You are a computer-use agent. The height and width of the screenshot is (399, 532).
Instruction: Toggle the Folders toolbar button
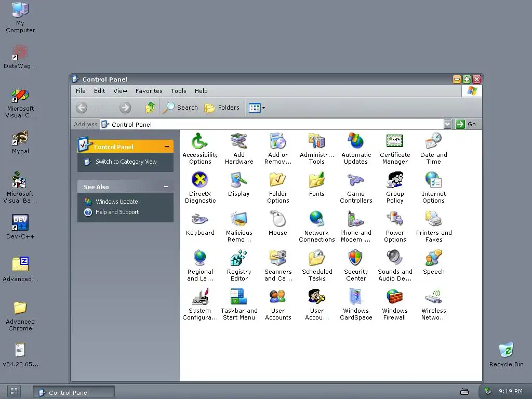[x=222, y=108]
